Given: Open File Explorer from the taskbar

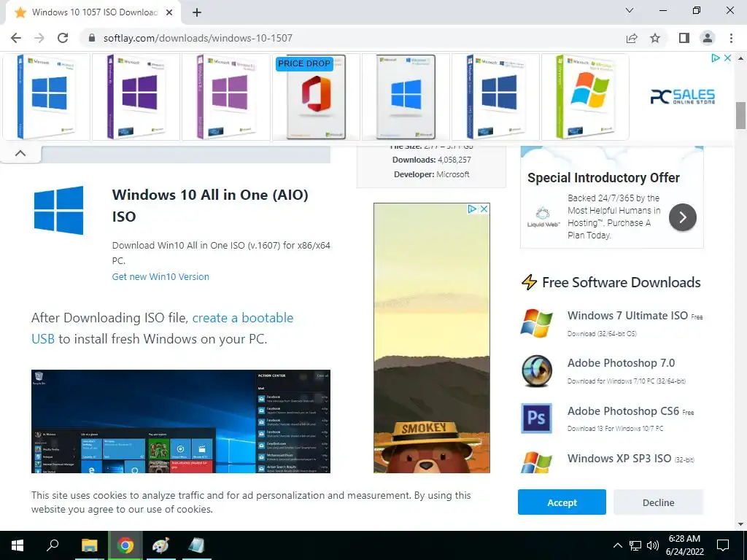Looking at the screenshot, I should click(89, 545).
